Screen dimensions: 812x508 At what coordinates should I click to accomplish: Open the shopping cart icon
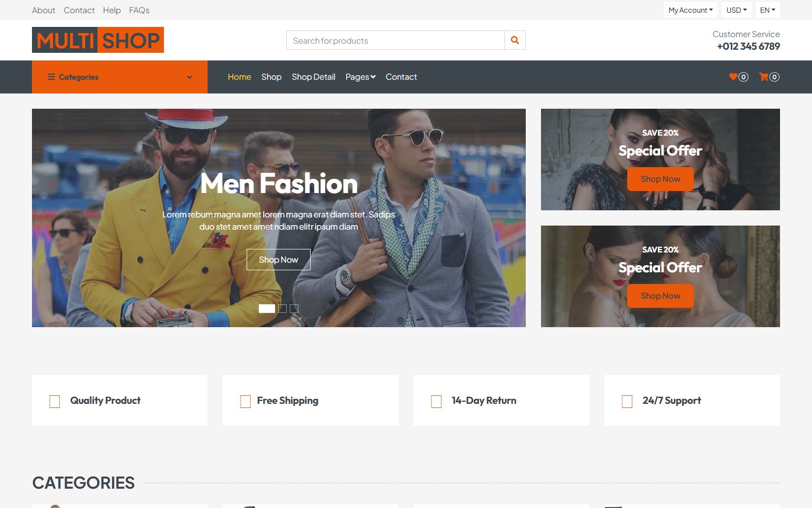763,77
